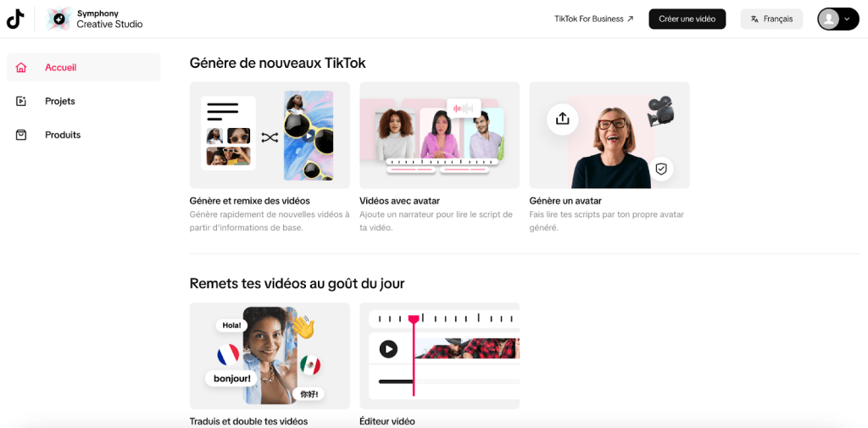Open the Produits shopping bag icon
The height and width of the screenshot is (428, 868).
coord(21,135)
